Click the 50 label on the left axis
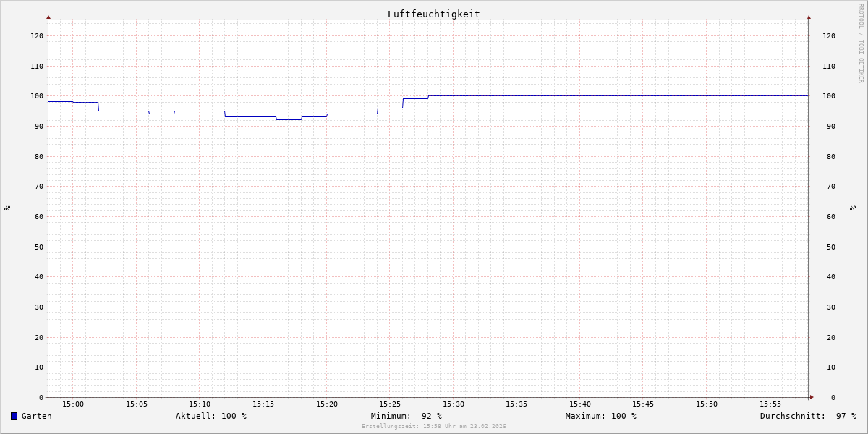868x434 pixels. click(39, 247)
